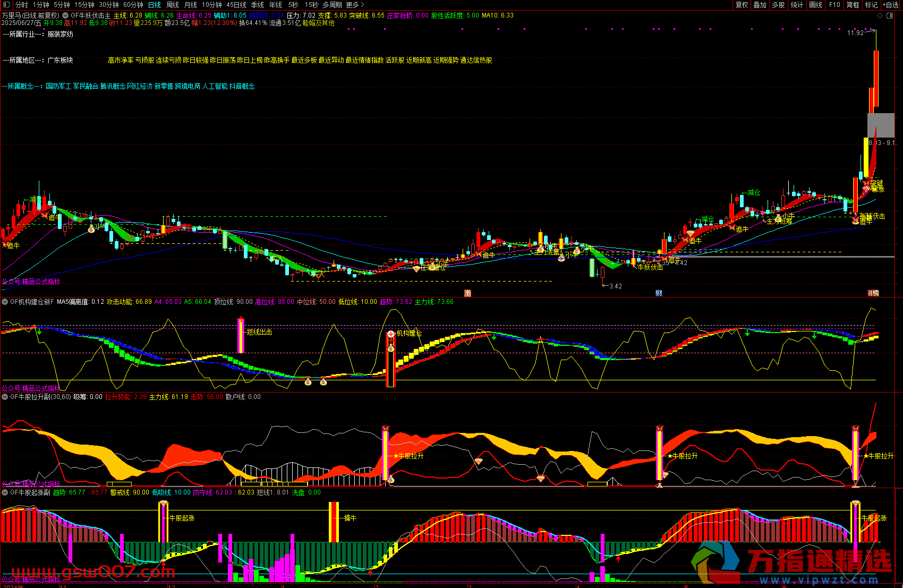Click the red plus circle at 机构建仓
This screenshot has height=588, width=903.
(391, 334)
